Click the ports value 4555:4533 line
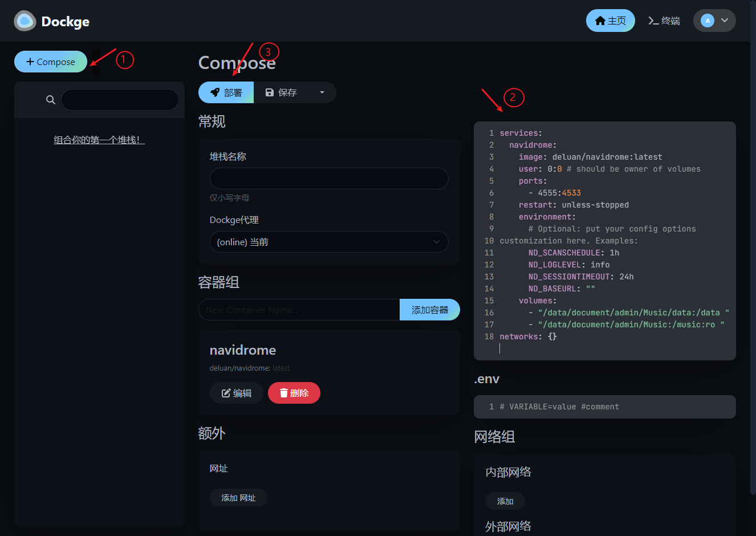This screenshot has height=536, width=756. pyautogui.click(x=554, y=193)
